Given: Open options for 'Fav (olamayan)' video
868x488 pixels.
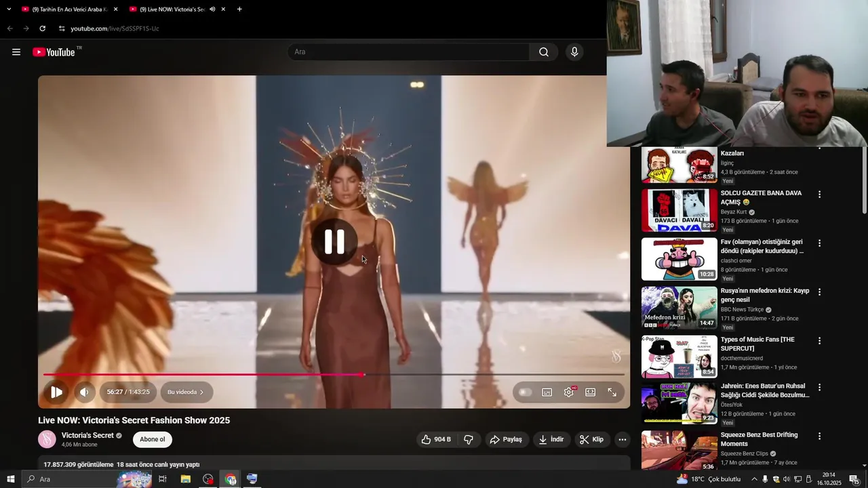Looking at the screenshot, I should [819, 243].
